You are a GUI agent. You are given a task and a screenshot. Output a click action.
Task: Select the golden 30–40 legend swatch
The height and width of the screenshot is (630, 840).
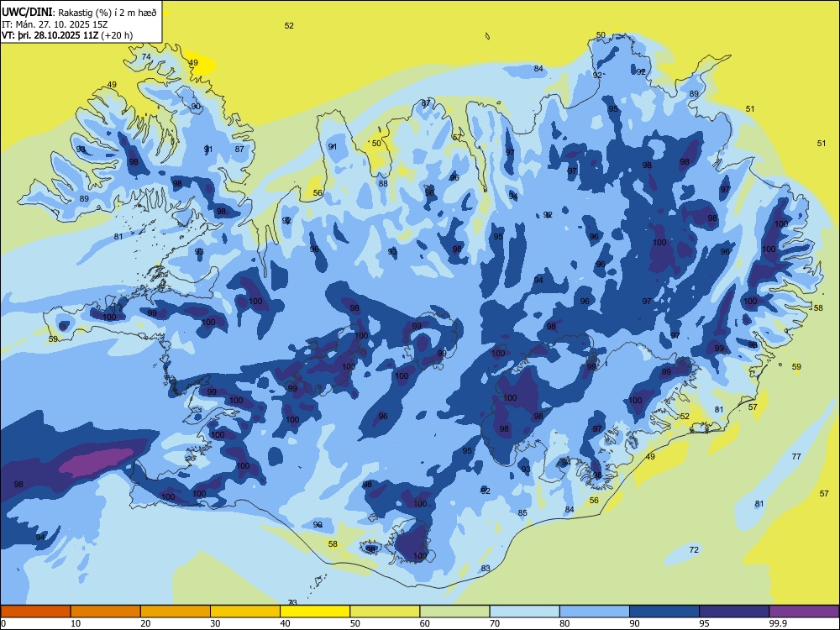tap(245, 612)
